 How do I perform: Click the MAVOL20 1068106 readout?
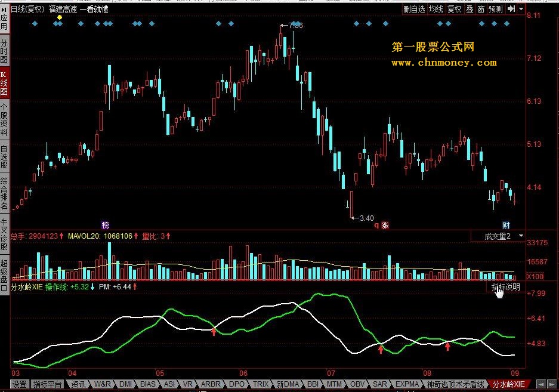pyautogui.click(x=103, y=236)
